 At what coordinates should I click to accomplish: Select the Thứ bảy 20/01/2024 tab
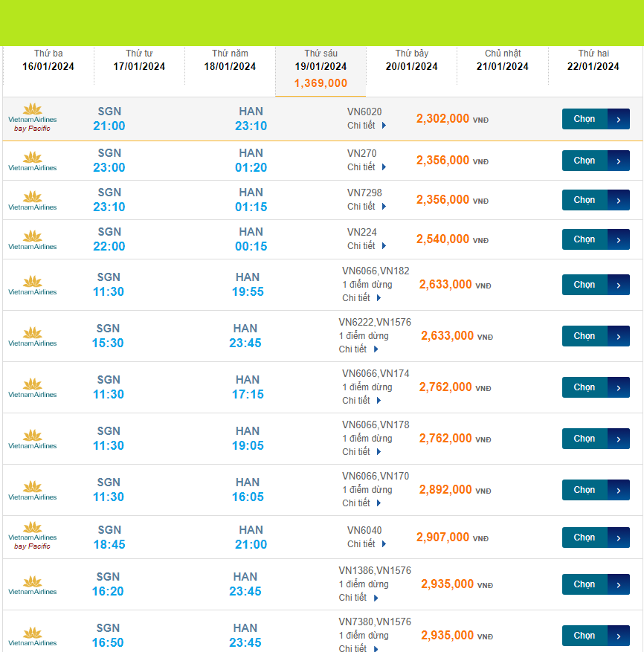tap(411, 60)
